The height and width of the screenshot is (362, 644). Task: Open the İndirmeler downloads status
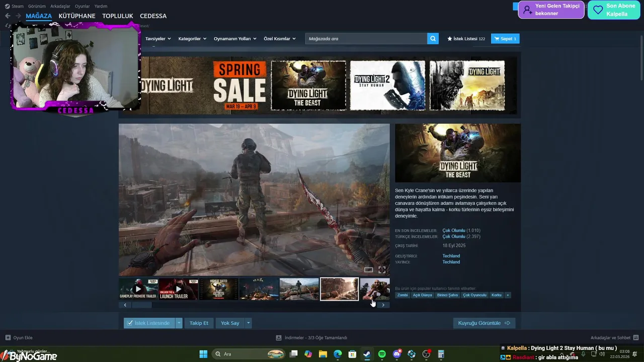point(311,338)
